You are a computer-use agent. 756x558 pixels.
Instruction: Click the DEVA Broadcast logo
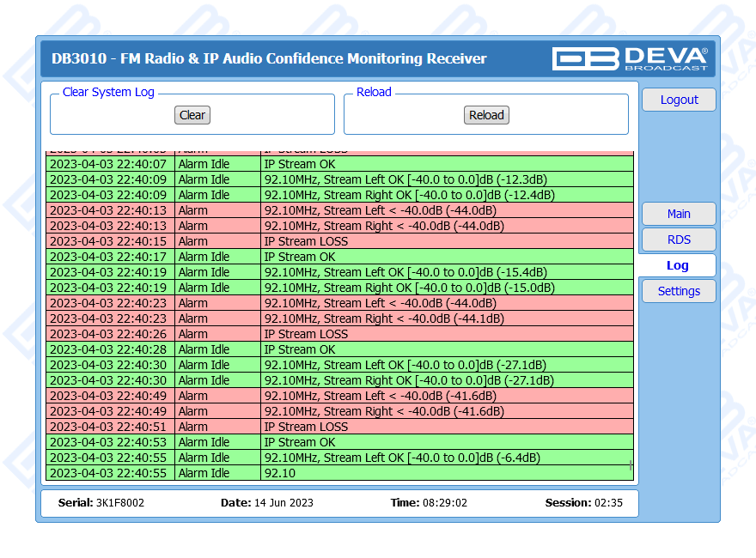630,58
